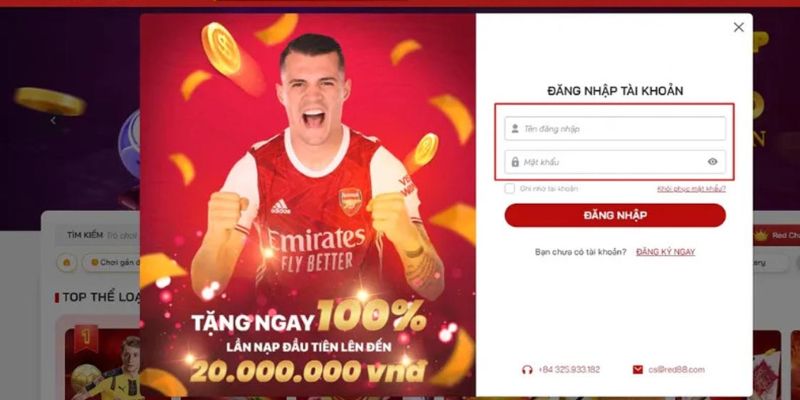Follow the ĐĂNG KÝ NGAY link
800x400 pixels.
[x=665, y=252]
